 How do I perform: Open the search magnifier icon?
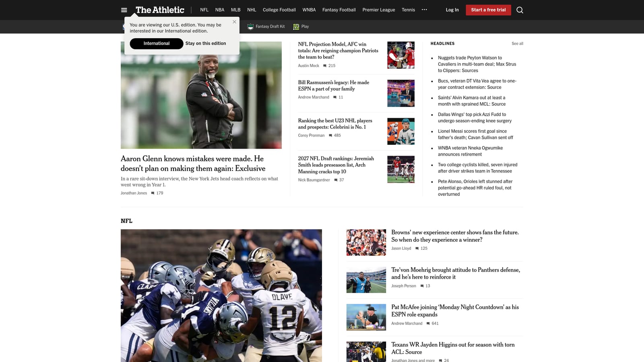coord(520,10)
